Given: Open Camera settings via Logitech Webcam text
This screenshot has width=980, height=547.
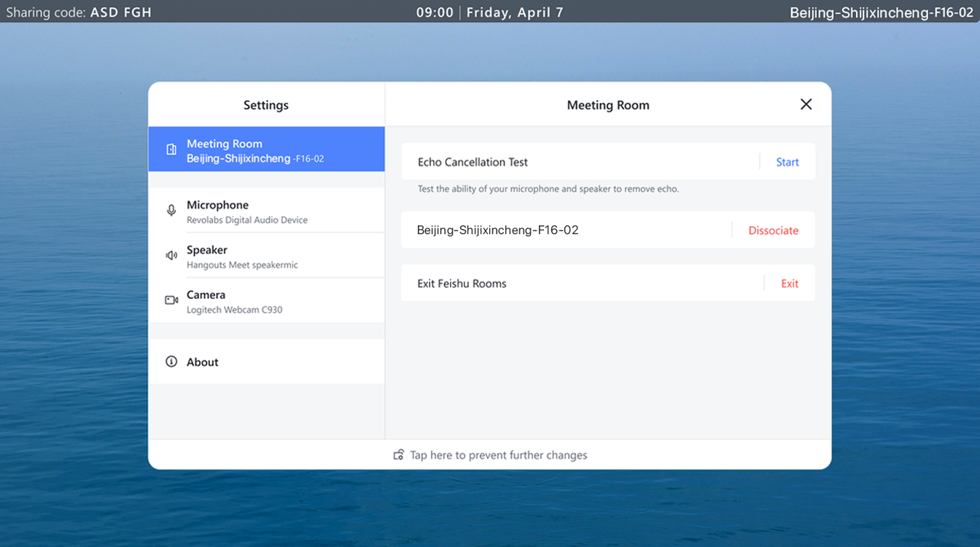Looking at the screenshot, I should [x=234, y=310].
